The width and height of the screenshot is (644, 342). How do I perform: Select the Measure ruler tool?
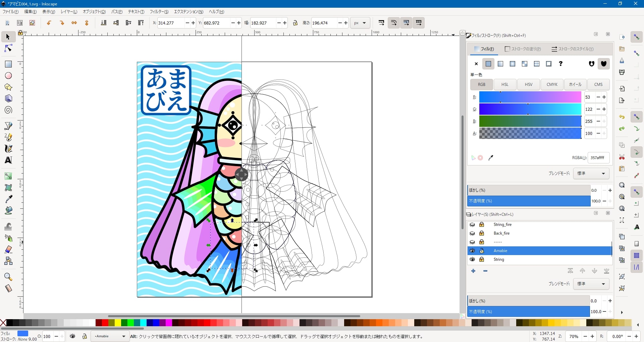pos(8,288)
